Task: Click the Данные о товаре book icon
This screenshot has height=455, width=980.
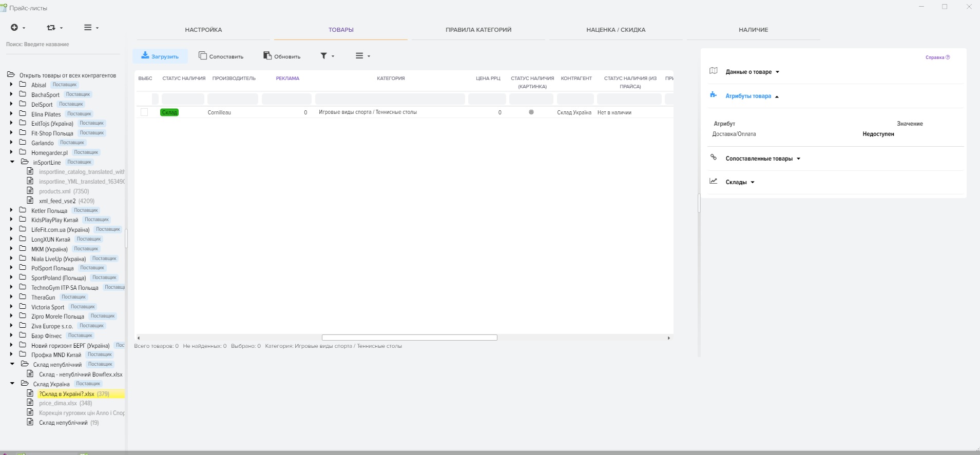Action: coord(714,71)
